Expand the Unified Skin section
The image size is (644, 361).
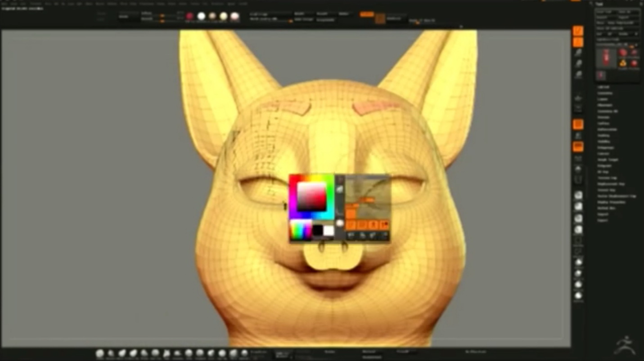[x=606, y=208]
